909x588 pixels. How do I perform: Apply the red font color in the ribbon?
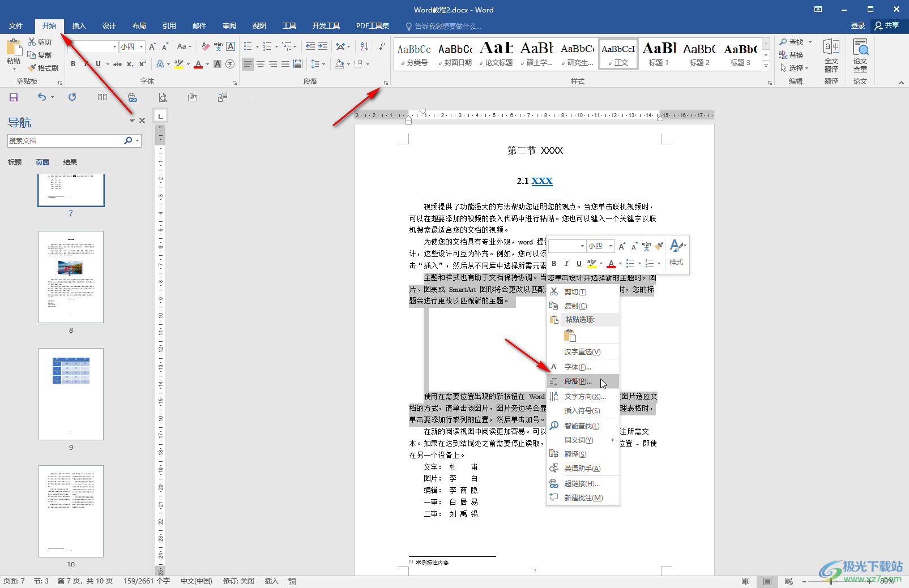(x=198, y=64)
